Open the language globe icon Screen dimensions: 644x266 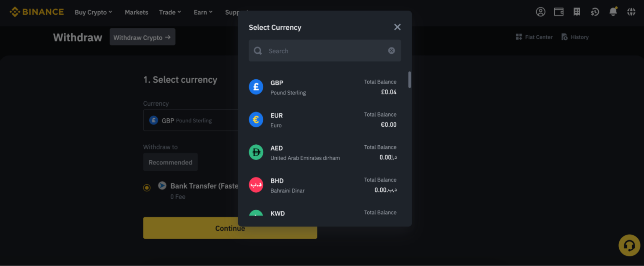(631, 12)
